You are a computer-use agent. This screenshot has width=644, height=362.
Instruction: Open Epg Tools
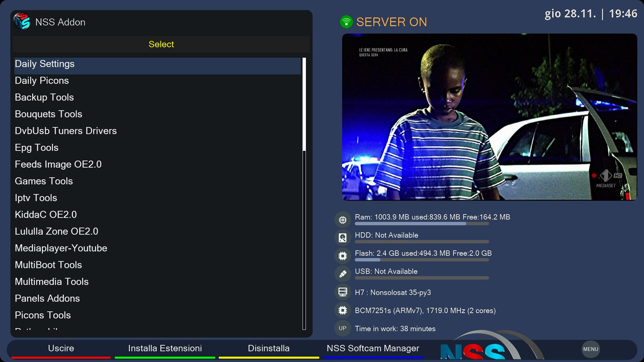coord(157,147)
